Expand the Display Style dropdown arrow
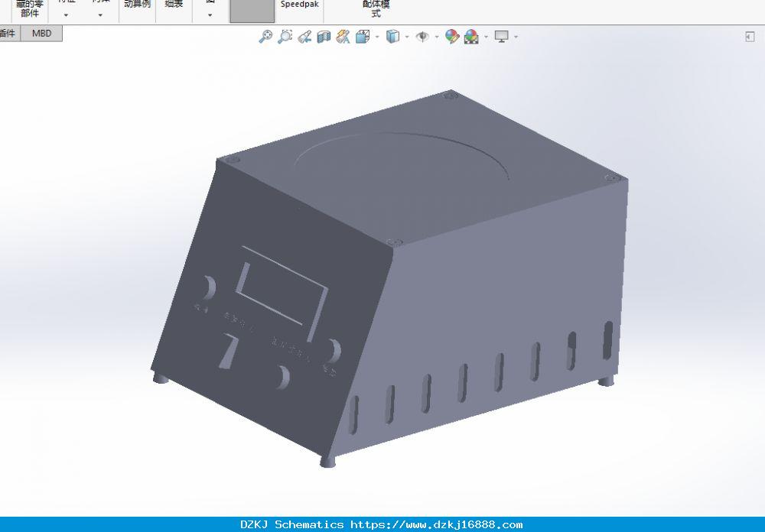This screenshot has width=765, height=532. 407,37
